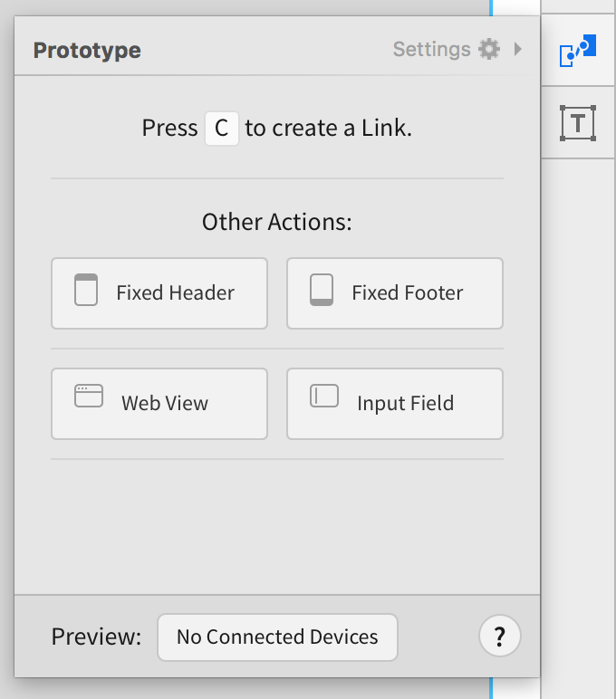Click the C shortcut key badge
616x699 pixels.
tap(222, 129)
